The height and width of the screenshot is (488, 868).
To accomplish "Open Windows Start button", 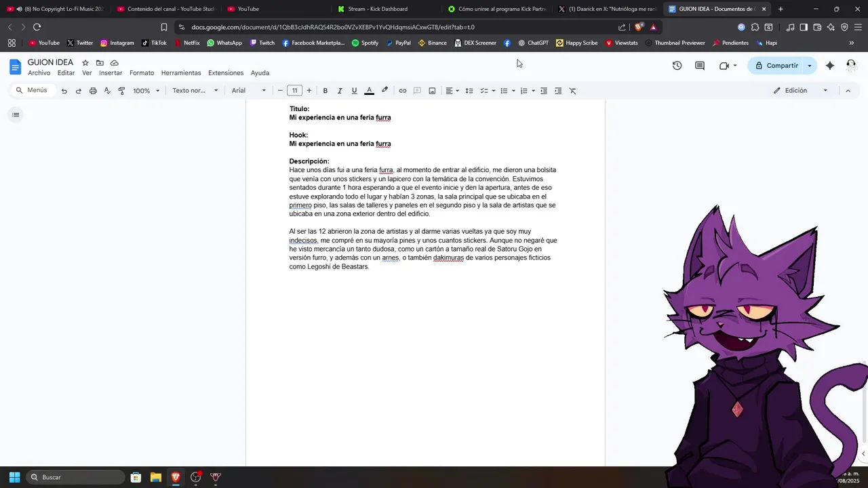I will [x=14, y=477].
